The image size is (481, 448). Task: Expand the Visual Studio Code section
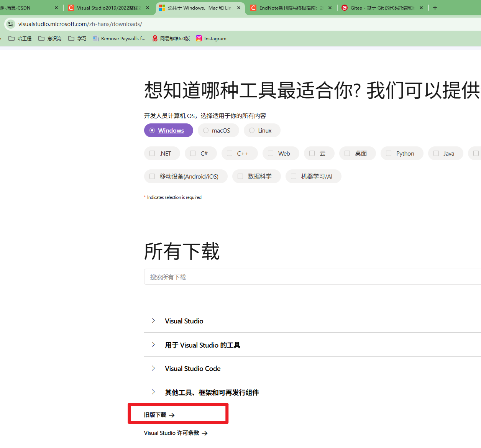(x=312, y=369)
